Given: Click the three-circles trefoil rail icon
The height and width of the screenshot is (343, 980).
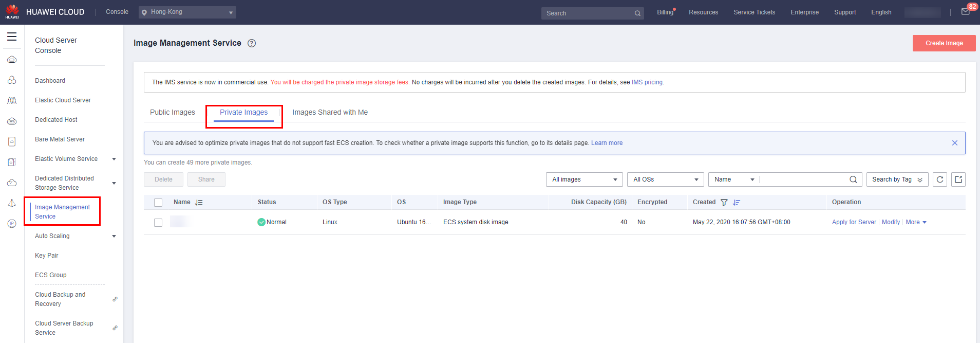Looking at the screenshot, I should 12,80.
